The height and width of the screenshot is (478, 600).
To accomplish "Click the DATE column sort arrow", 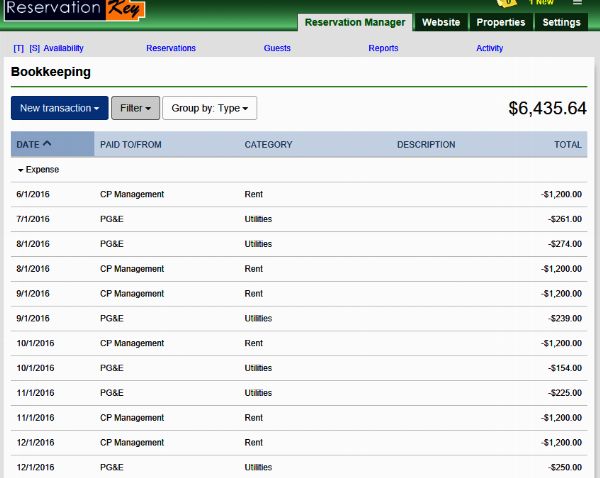I will [x=47, y=144].
